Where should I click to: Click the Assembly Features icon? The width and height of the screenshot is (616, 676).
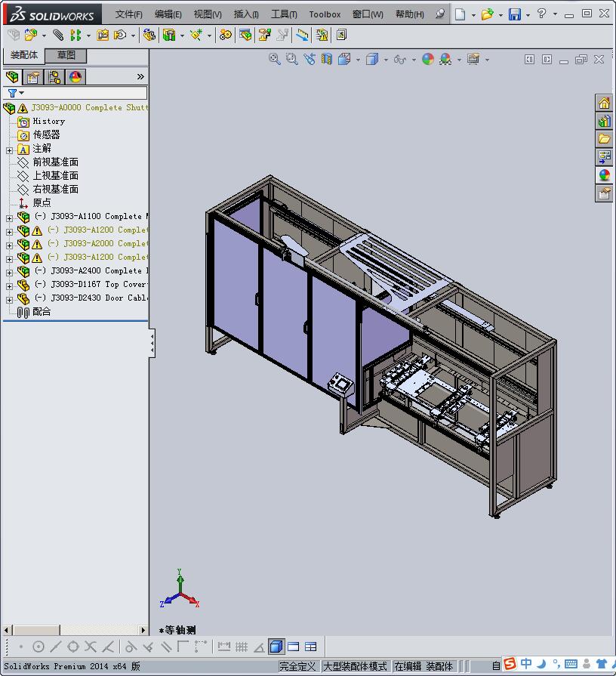pos(169,35)
